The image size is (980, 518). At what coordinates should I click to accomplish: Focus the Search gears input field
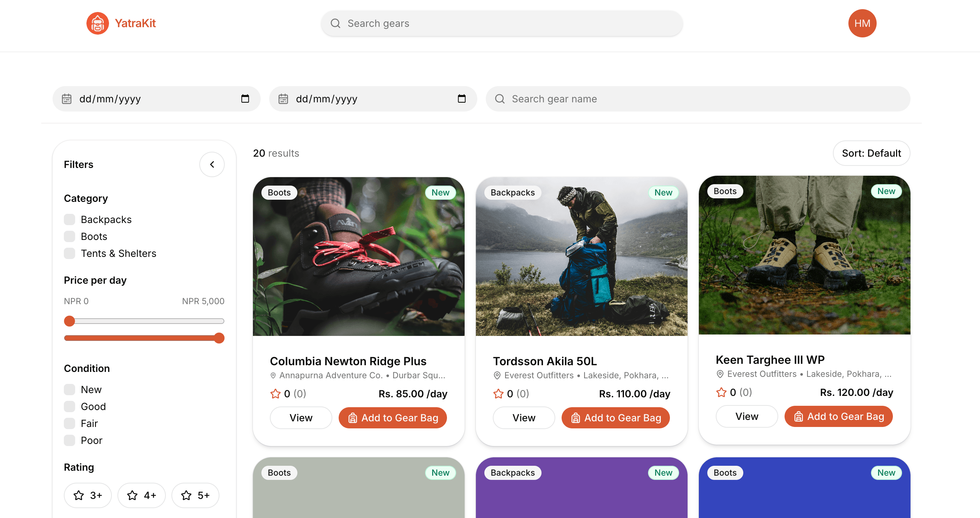(x=501, y=23)
